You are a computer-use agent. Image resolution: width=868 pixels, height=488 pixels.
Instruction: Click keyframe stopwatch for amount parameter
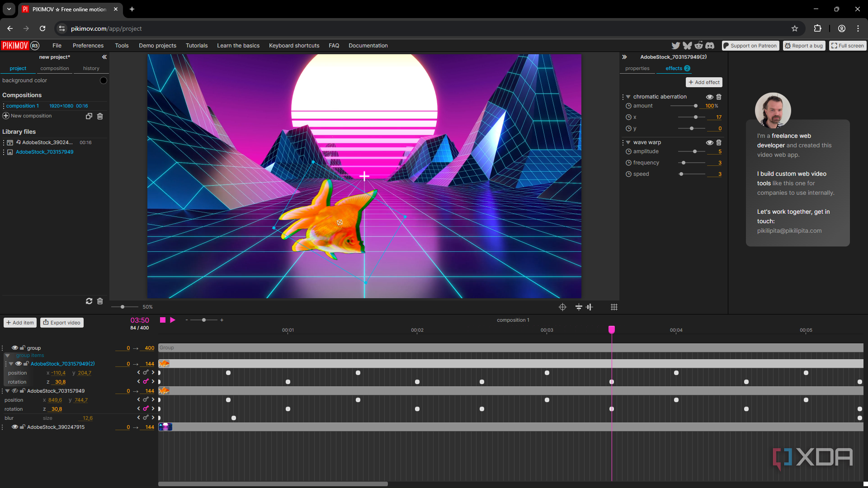(x=628, y=106)
